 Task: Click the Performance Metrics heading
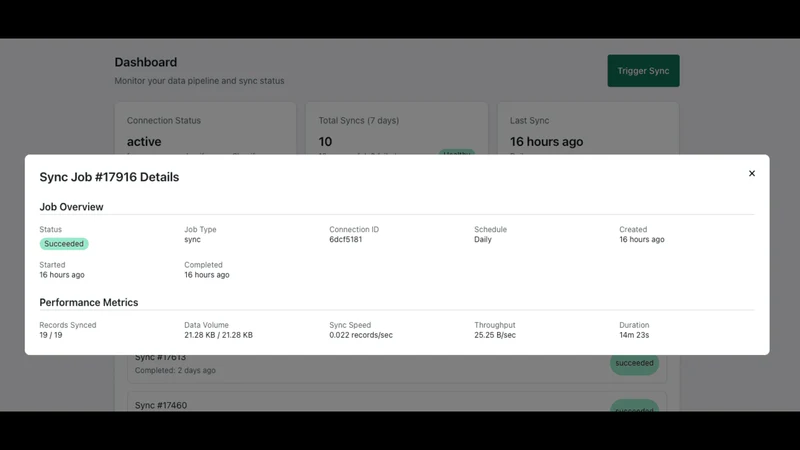89,303
